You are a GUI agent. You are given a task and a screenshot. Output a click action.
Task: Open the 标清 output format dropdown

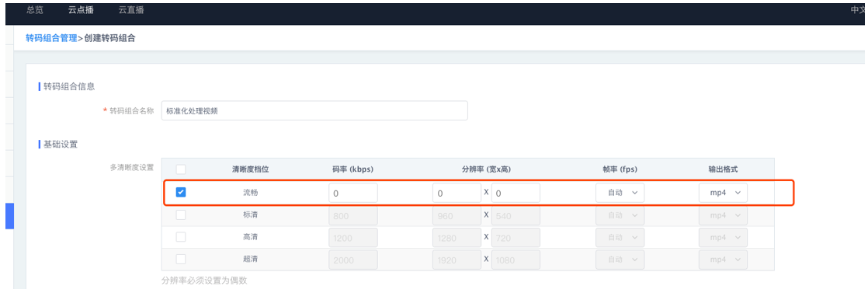[723, 215]
